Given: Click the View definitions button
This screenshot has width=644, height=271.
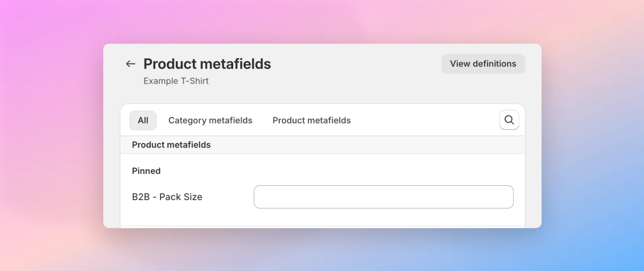Looking at the screenshot, I should tap(483, 64).
